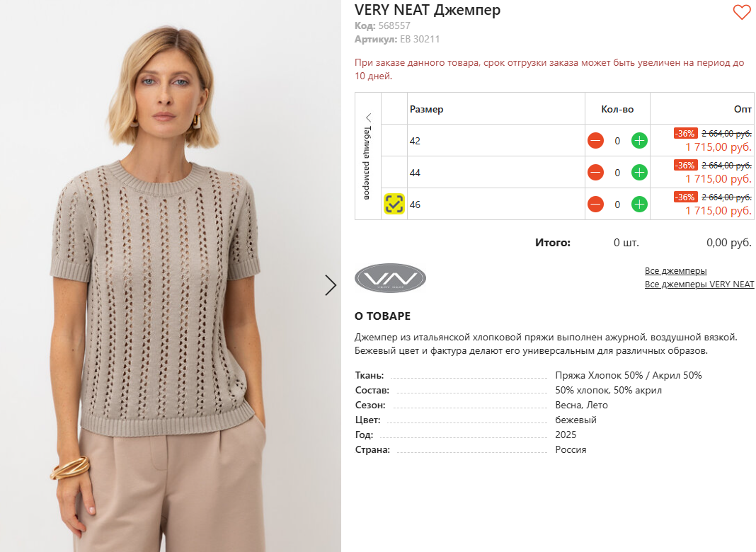Viewport: 756px width, 552px height.
Task: Increase quantity for size 46
Action: (639, 205)
